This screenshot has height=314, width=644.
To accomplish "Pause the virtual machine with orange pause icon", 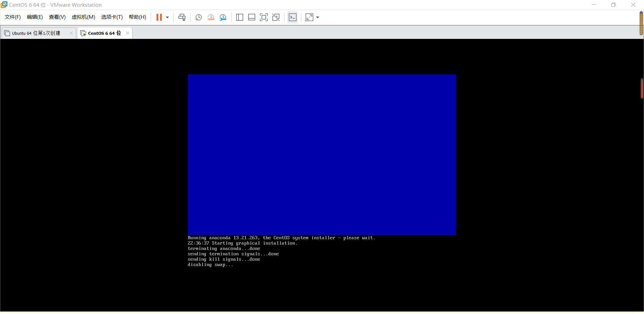I will [x=159, y=17].
